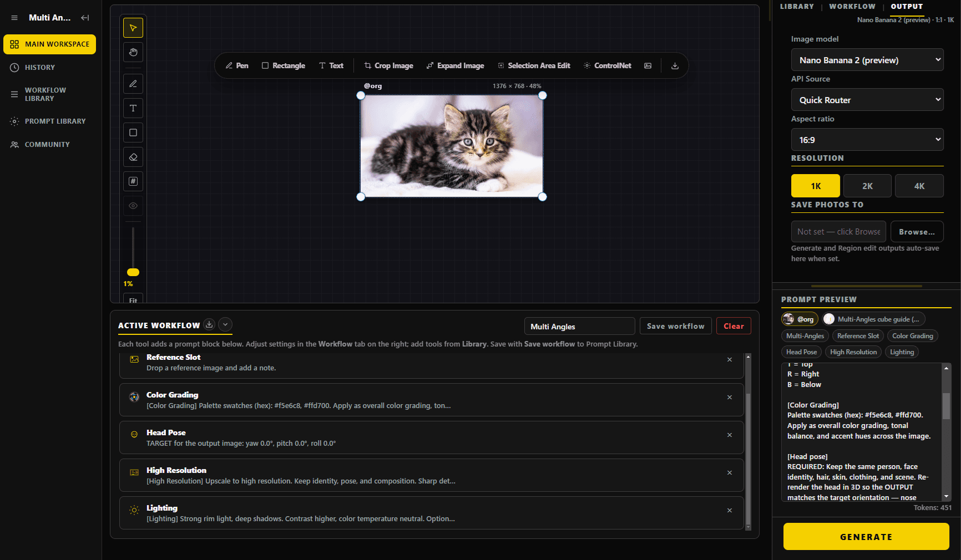Open ControlNet options

click(x=608, y=65)
